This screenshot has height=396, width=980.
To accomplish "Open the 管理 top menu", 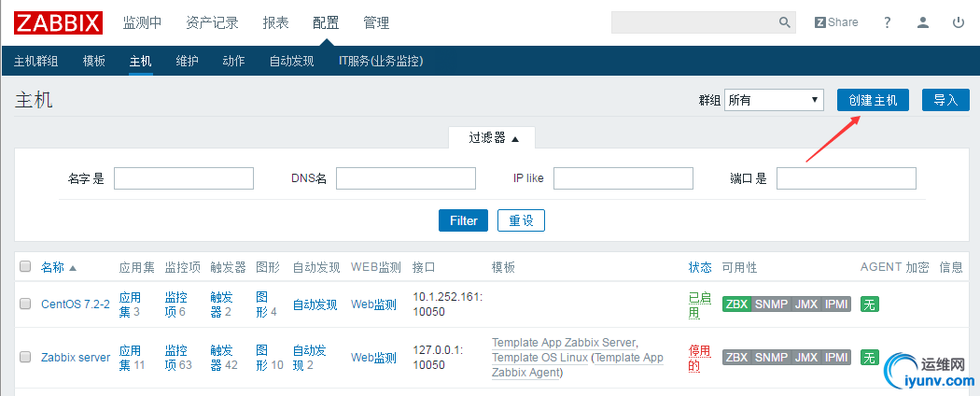I will (377, 23).
